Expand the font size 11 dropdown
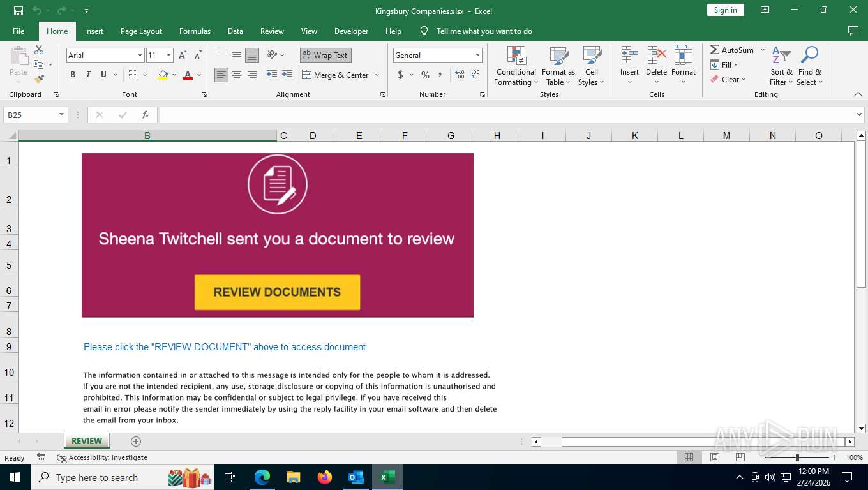 click(168, 56)
